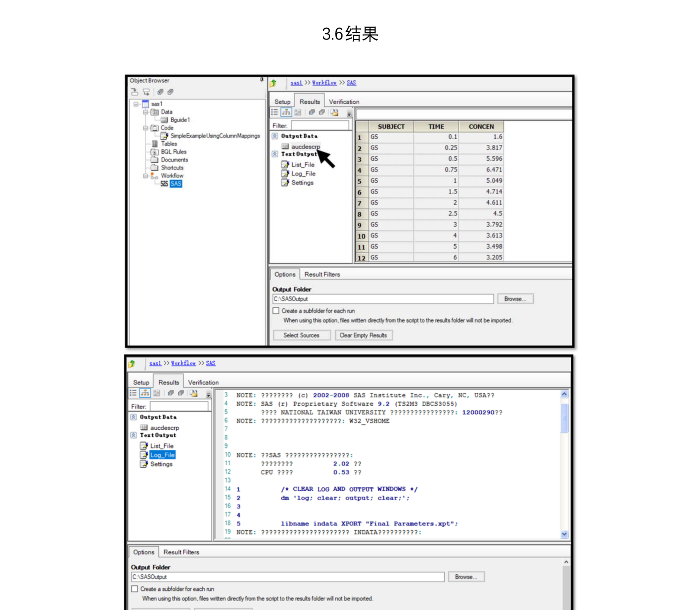Click the Tables item icon in Object Browser
The width and height of the screenshot is (700, 610).
pyautogui.click(x=155, y=144)
